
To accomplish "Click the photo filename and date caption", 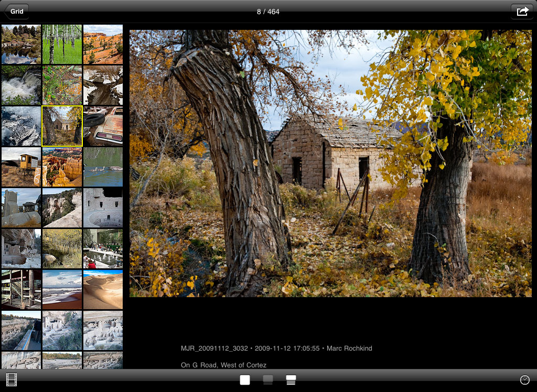I will tap(276, 349).
